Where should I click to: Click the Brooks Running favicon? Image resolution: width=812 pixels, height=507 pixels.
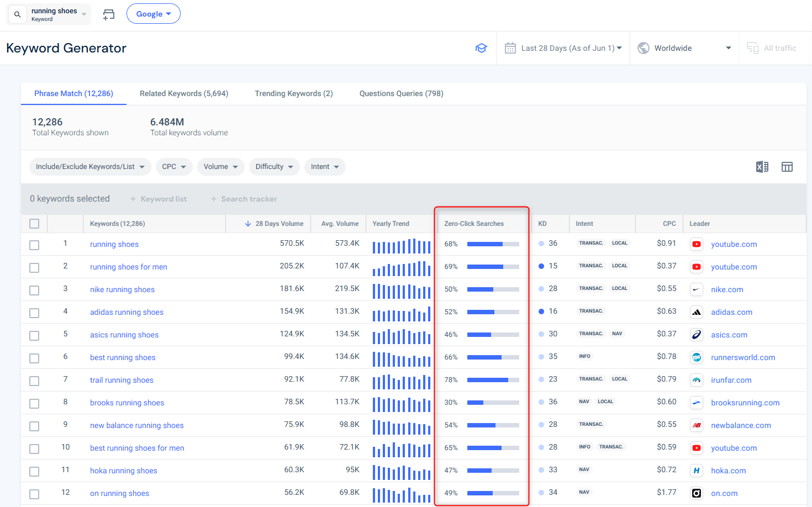point(697,403)
